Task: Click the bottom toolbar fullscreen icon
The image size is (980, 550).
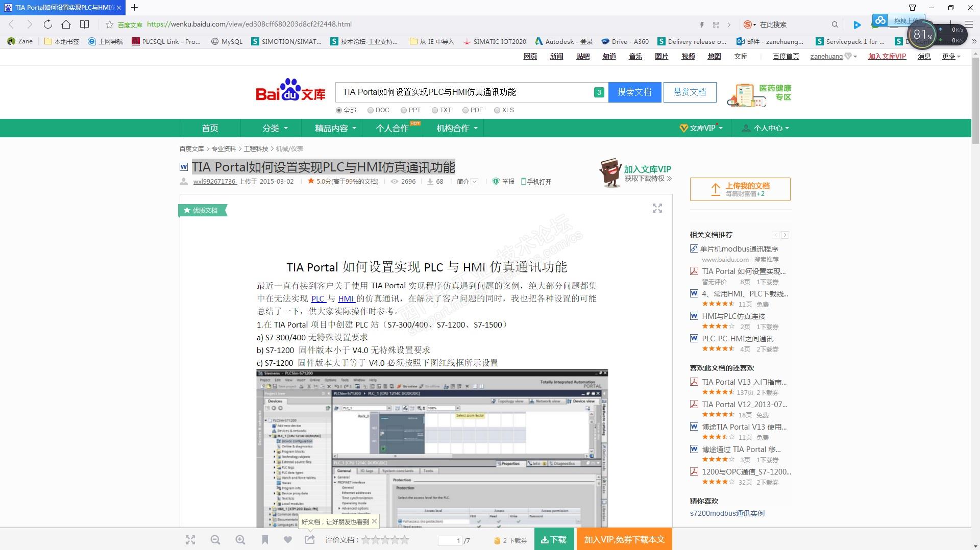Action: pos(190,540)
